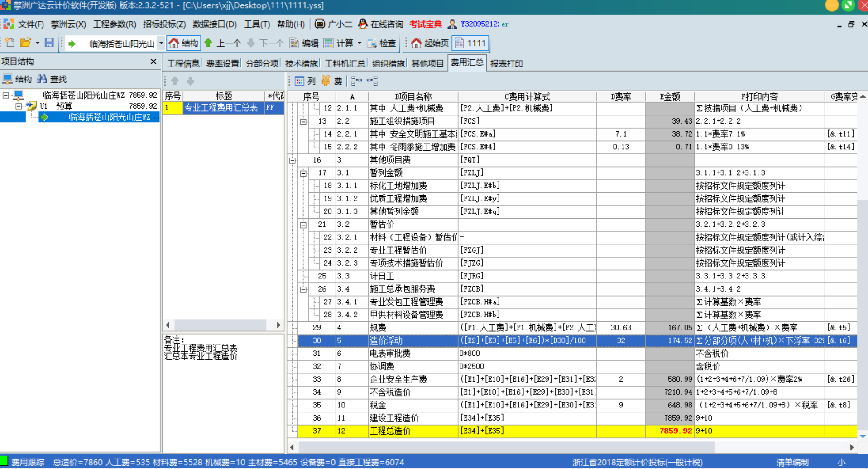Click the 在线咨询 online consult icon
868x469 pixels.
(x=363, y=24)
